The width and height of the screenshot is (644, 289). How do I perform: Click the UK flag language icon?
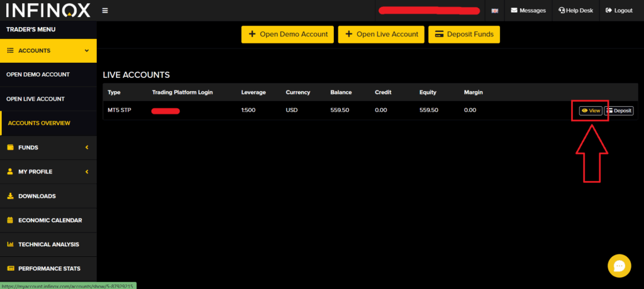tap(495, 11)
